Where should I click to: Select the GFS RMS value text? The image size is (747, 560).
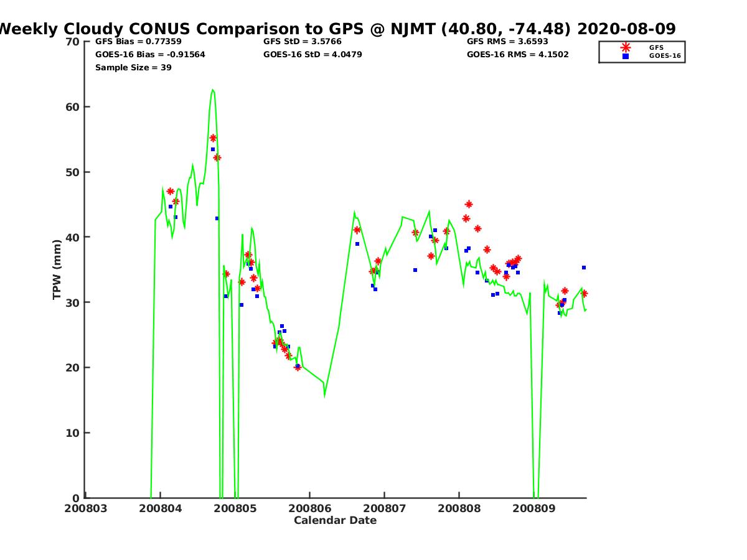coord(507,42)
